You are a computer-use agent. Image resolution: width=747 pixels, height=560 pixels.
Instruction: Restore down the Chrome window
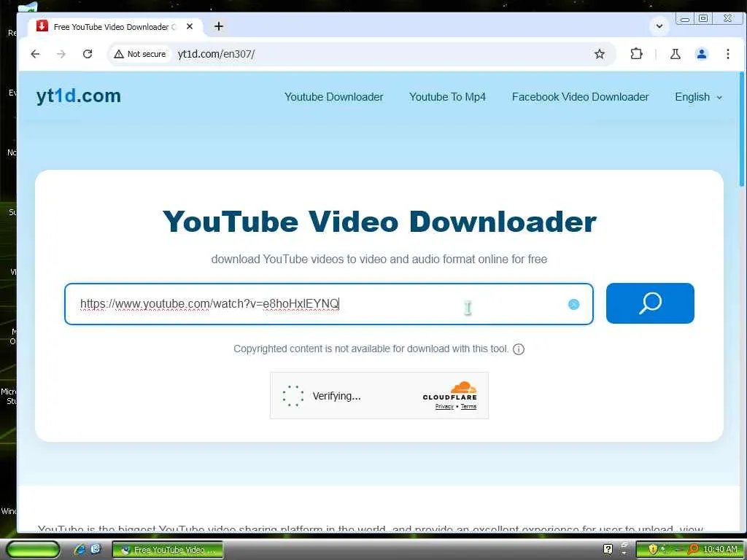coord(703,18)
